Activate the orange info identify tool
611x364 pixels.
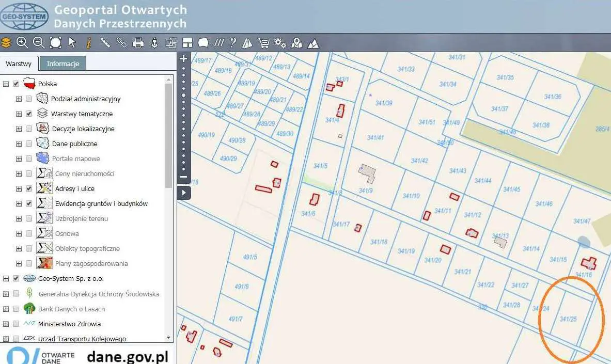point(88,43)
